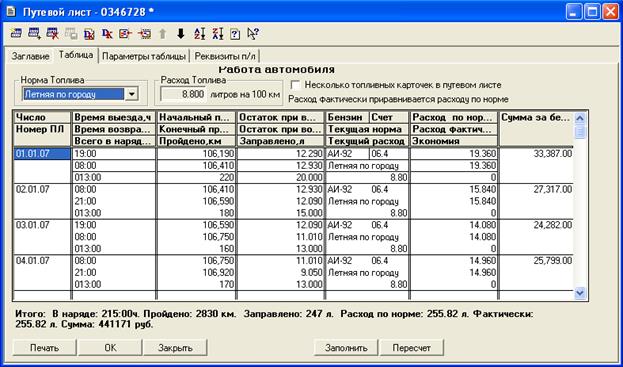
Task: Click the table scrollbar up arrow
Action: (580, 118)
